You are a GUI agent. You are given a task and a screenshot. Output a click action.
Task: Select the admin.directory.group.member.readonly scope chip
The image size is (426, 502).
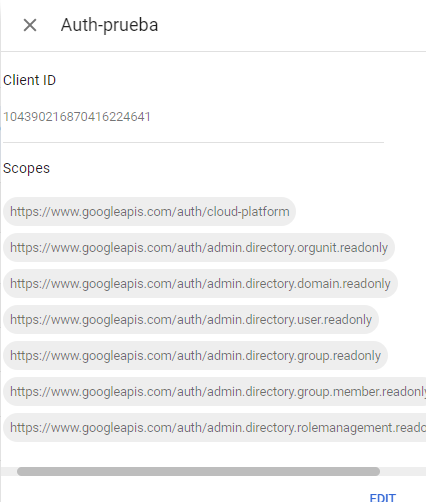[215, 392]
